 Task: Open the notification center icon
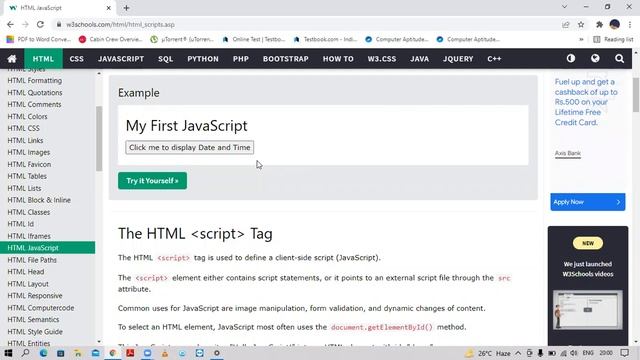click(624, 353)
